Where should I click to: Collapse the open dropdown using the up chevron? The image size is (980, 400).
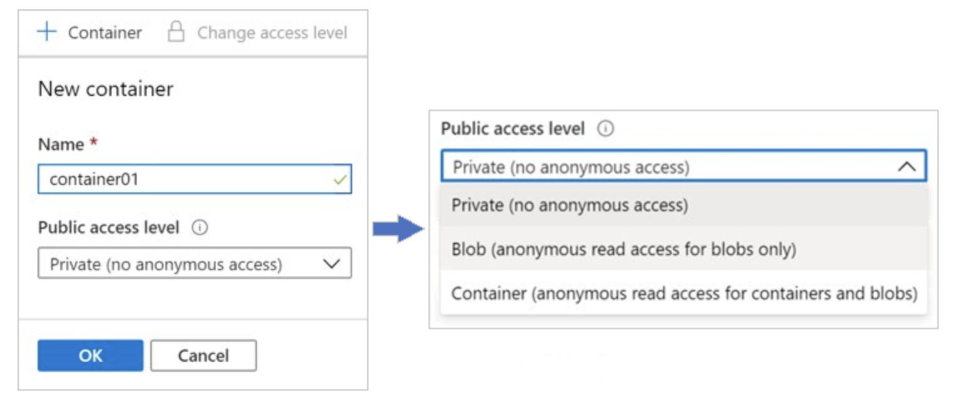click(907, 167)
